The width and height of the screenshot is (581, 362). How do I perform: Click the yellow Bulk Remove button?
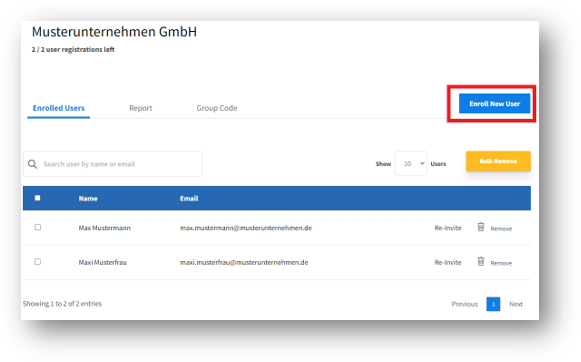tap(498, 161)
